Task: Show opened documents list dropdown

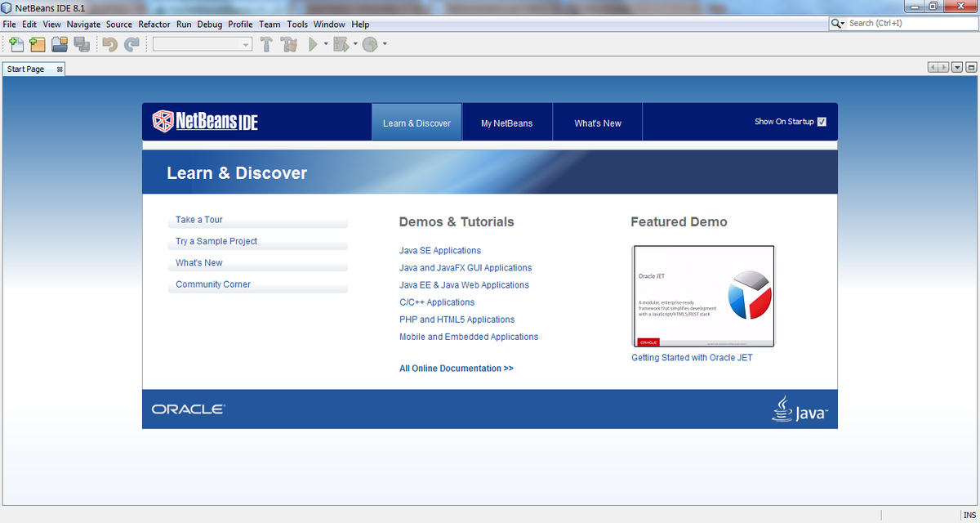Action: pos(958,68)
